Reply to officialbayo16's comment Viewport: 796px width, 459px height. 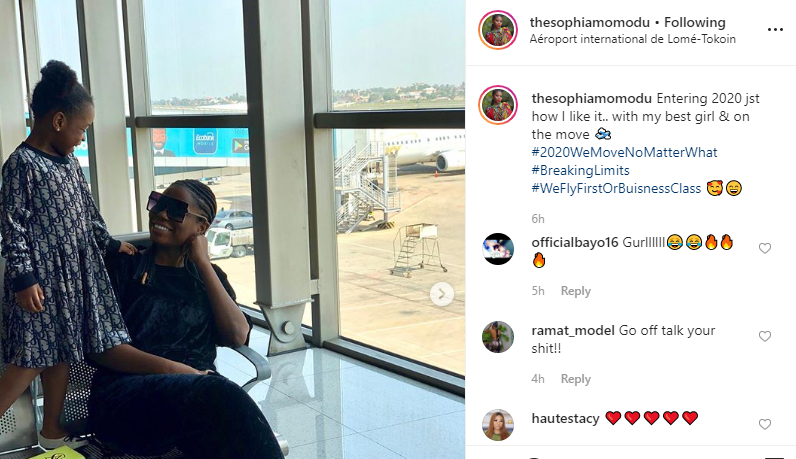click(576, 291)
